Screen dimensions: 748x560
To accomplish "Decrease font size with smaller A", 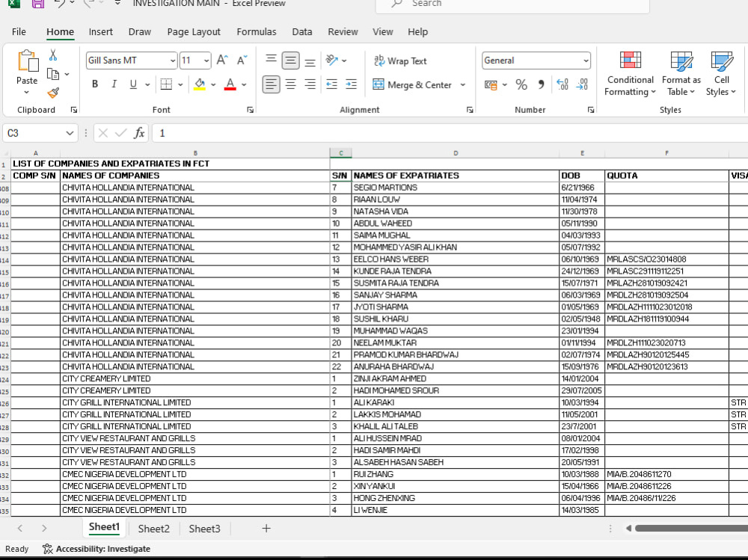I will (x=242, y=60).
